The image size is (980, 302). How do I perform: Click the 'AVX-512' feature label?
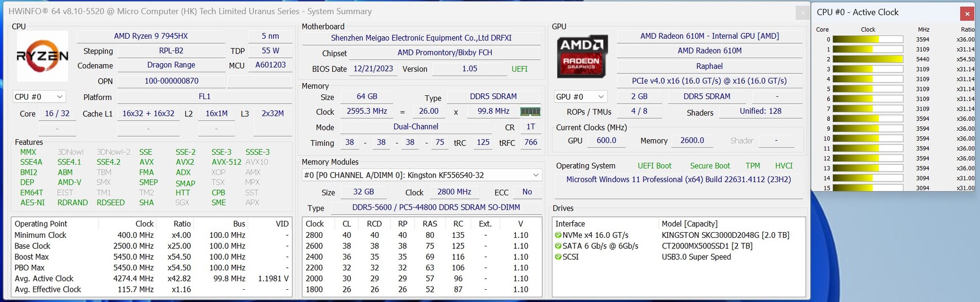(227, 162)
